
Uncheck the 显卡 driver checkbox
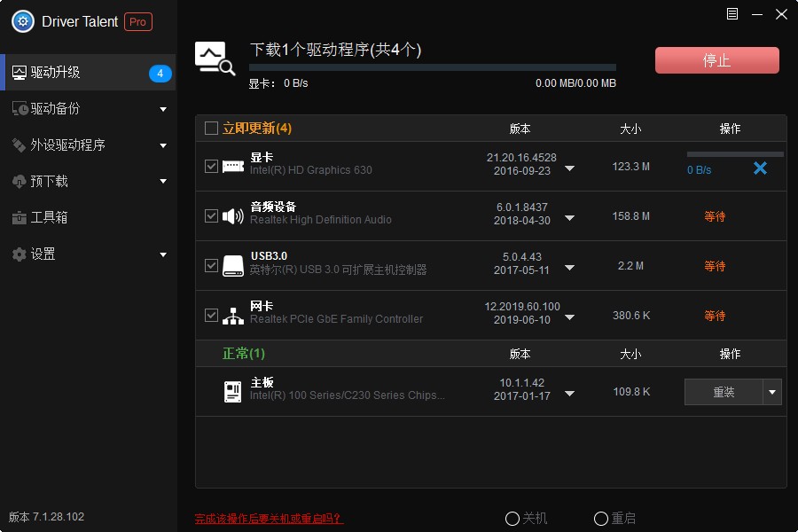211,166
